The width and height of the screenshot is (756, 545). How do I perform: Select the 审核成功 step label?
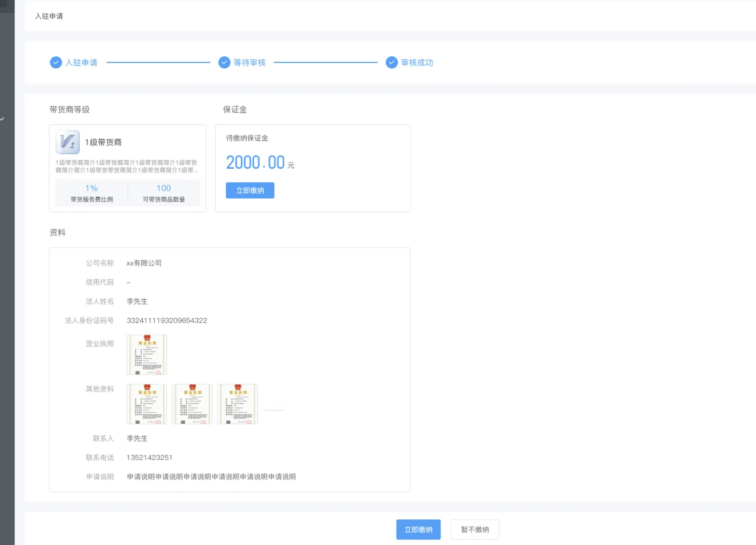[x=417, y=62]
